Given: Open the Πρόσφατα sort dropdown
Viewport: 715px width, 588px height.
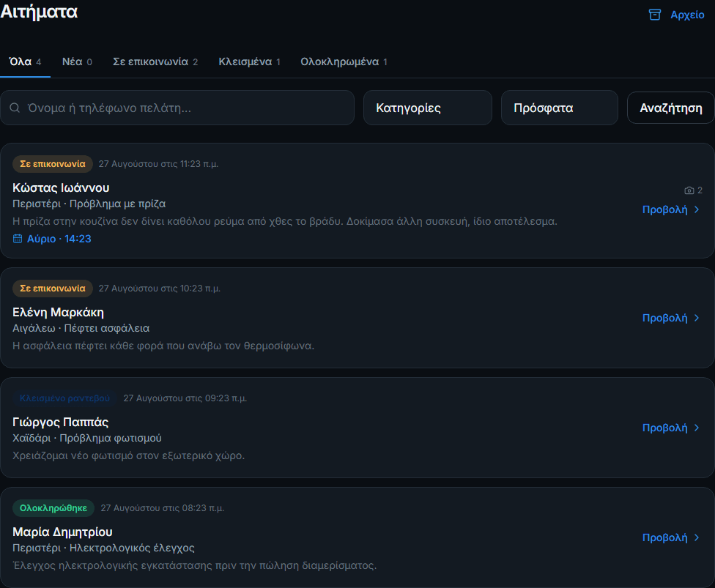Looking at the screenshot, I should [560, 108].
